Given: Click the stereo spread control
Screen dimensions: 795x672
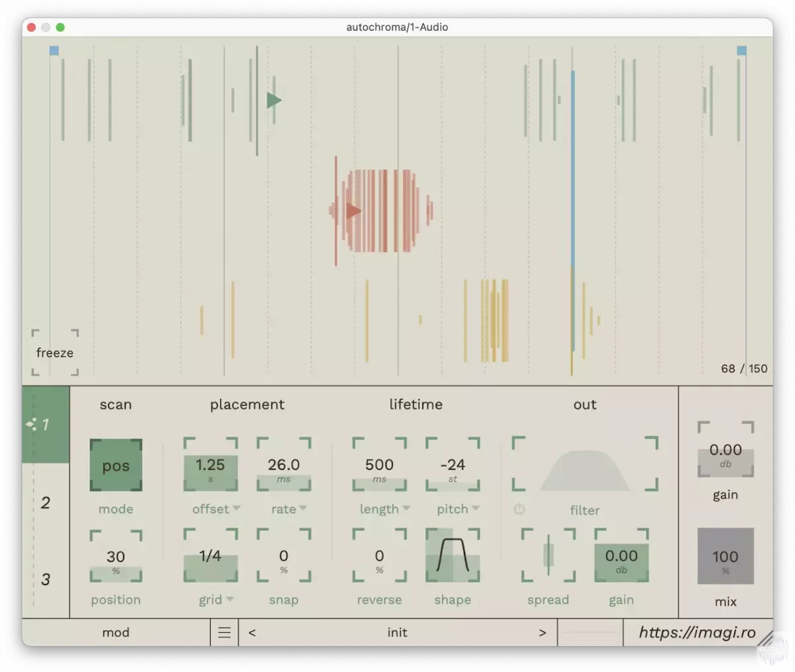Looking at the screenshot, I should point(549,555).
